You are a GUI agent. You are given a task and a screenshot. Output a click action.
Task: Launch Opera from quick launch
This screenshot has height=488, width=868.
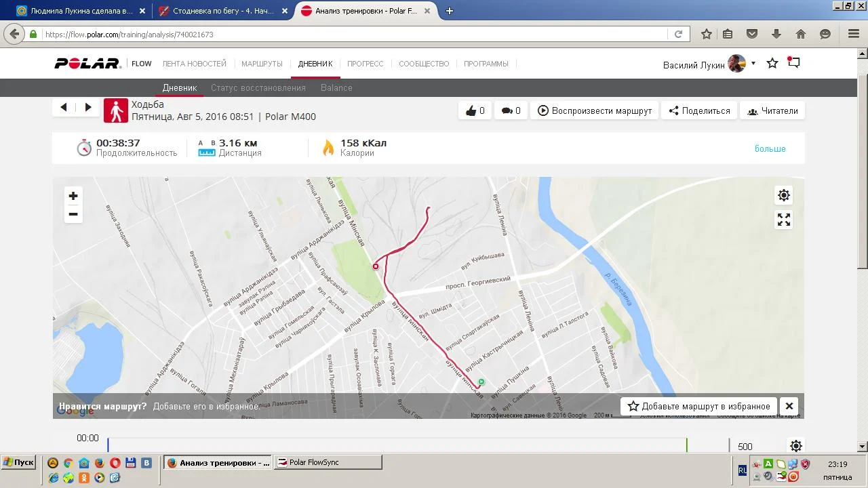[x=115, y=463]
